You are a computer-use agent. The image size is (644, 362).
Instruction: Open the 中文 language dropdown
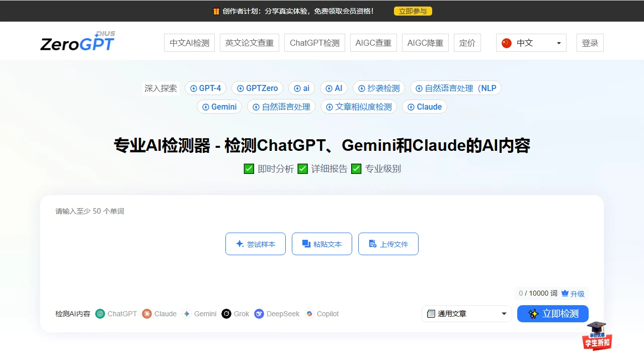531,43
